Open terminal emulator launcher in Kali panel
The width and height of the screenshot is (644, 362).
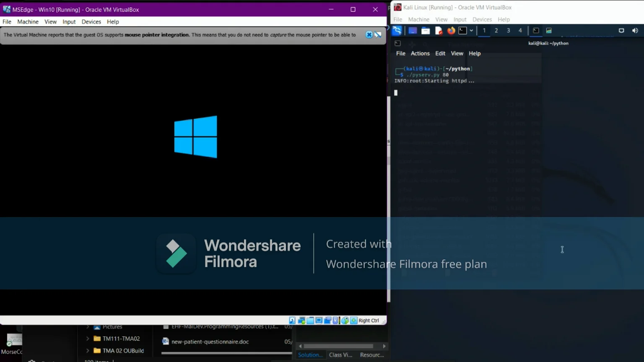click(462, 31)
